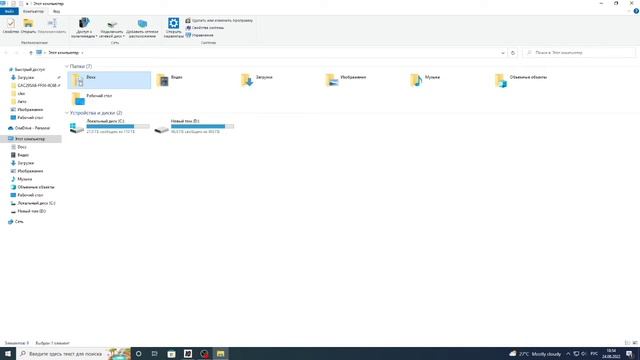
Task: Click the Refresh button beside the address bar
Action: tap(513, 53)
